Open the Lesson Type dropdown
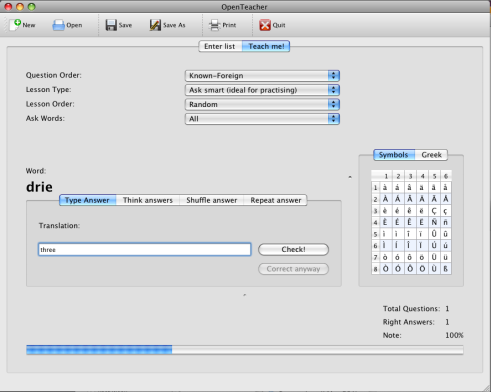 (x=262, y=90)
